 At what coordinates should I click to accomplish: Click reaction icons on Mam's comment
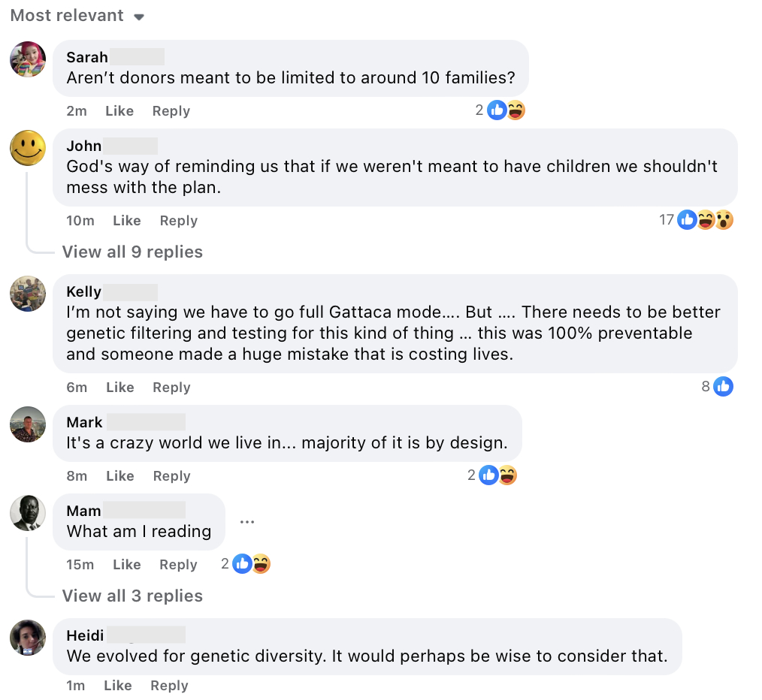pos(251,564)
